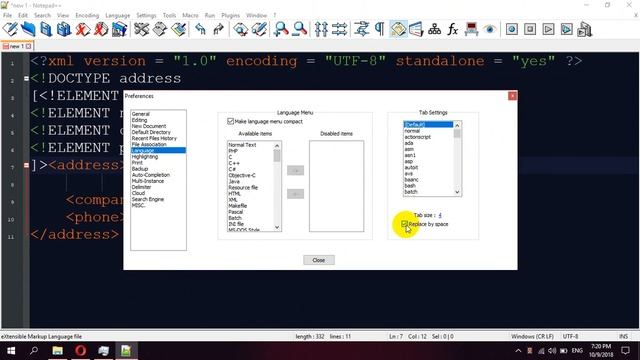Click the Open file folder icon
The image size is (640, 360).
tap(28, 29)
